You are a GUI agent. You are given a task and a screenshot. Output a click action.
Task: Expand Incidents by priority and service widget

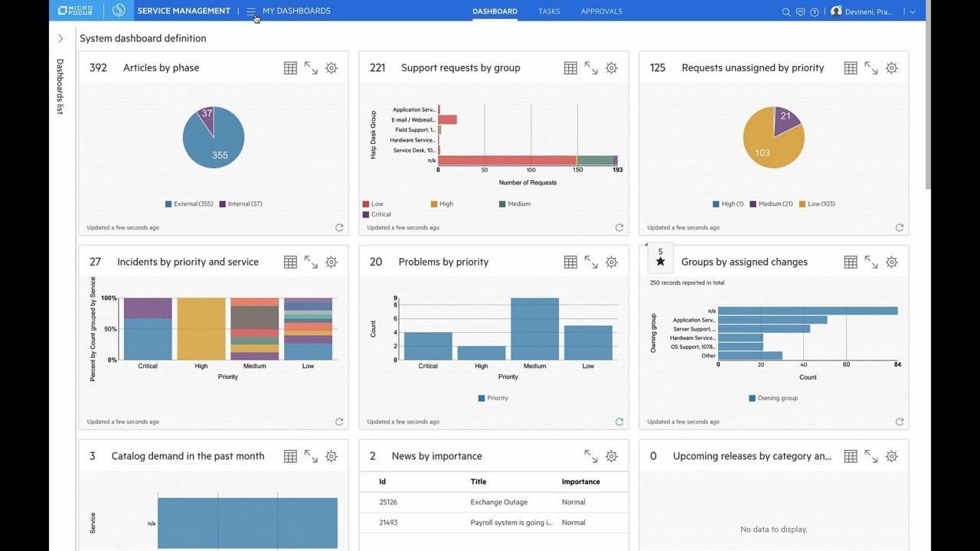[x=311, y=262]
